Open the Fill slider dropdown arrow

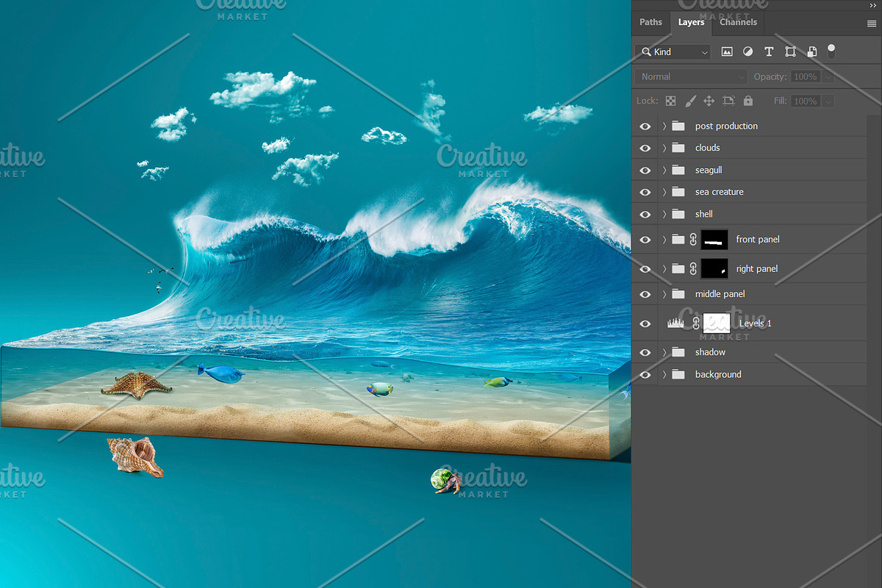click(x=828, y=101)
